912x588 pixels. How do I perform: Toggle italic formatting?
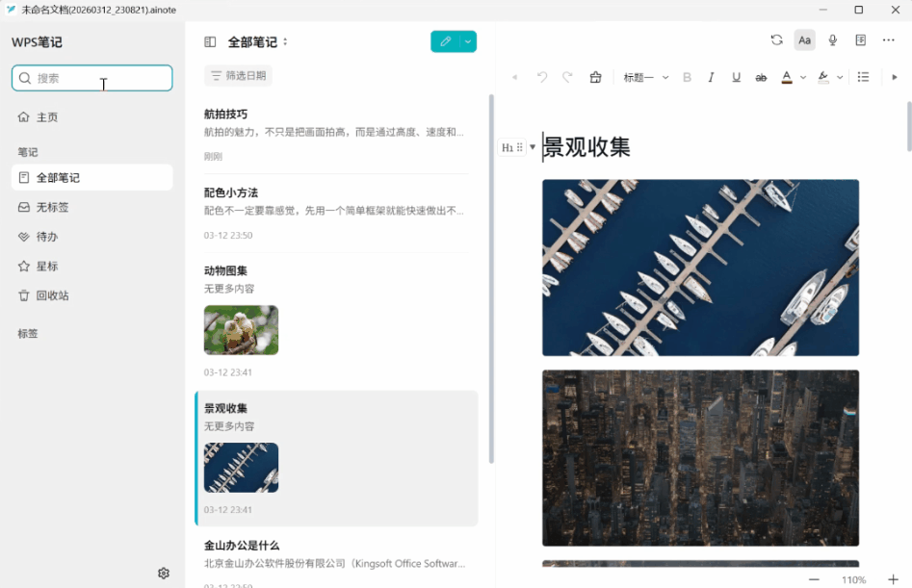point(711,77)
